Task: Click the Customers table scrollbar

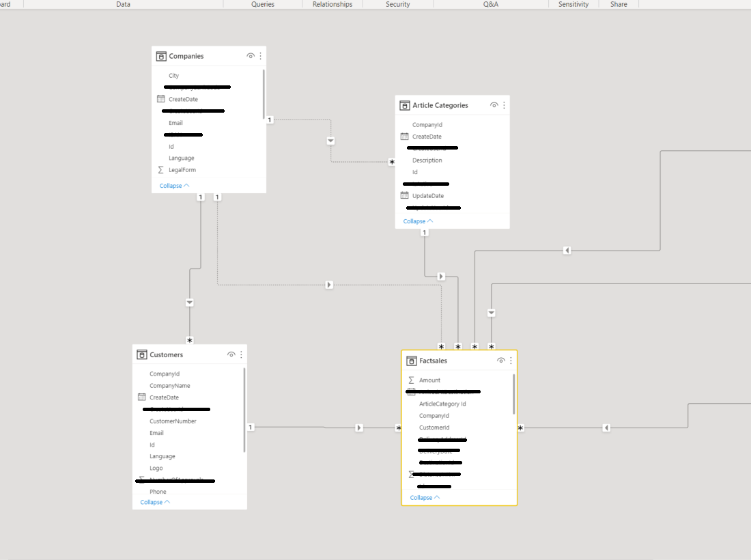Action: (x=244, y=410)
